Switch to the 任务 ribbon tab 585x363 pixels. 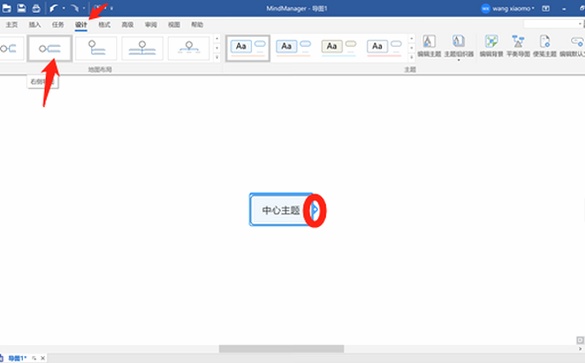pyautogui.click(x=58, y=25)
